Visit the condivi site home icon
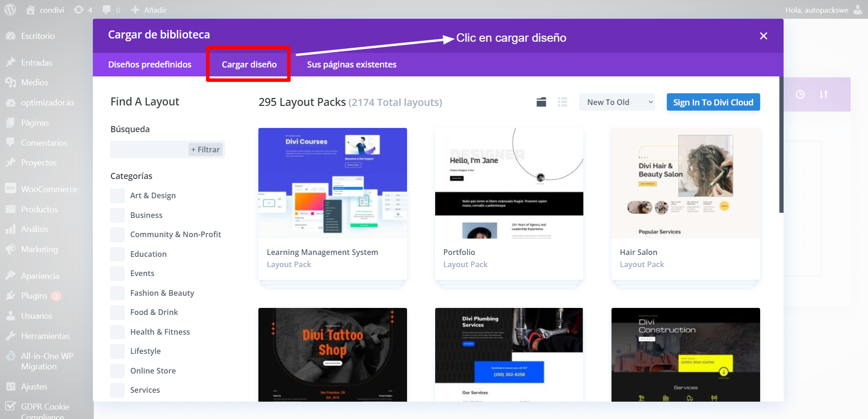868x419 pixels. 30,10
